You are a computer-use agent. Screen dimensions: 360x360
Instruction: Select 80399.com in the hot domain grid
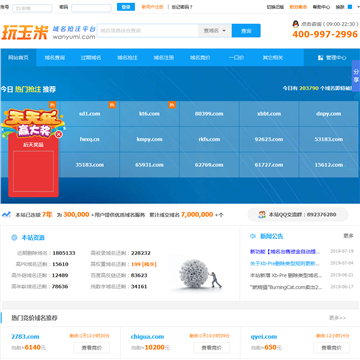coord(209,114)
